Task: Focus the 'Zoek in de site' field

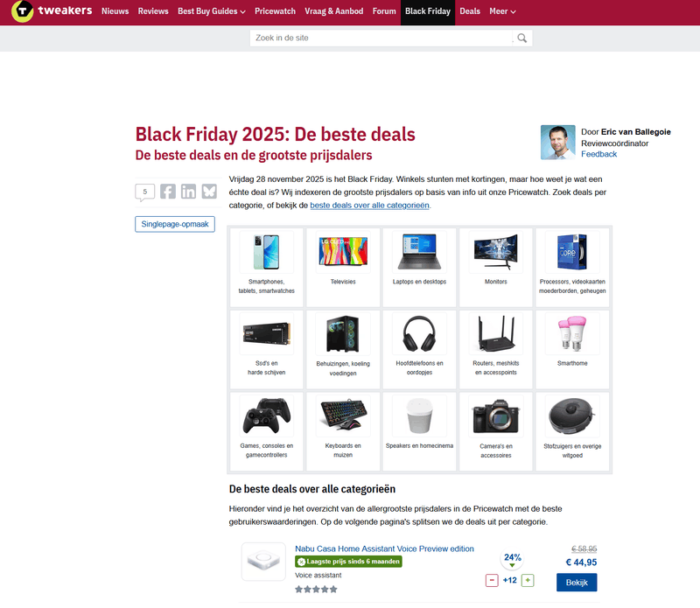Action: (381, 38)
